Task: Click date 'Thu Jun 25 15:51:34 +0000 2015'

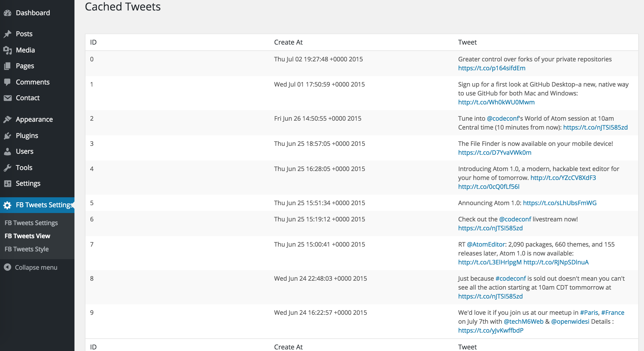Action: (320, 203)
